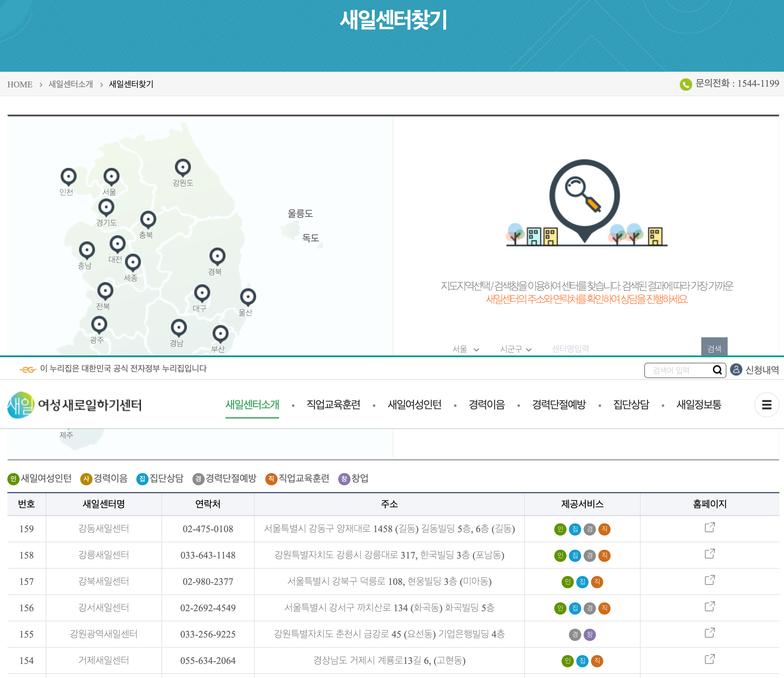This screenshot has height=678, width=784.
Task: Open homepage link icon for 강동새일센터
Action: [710, 528]
